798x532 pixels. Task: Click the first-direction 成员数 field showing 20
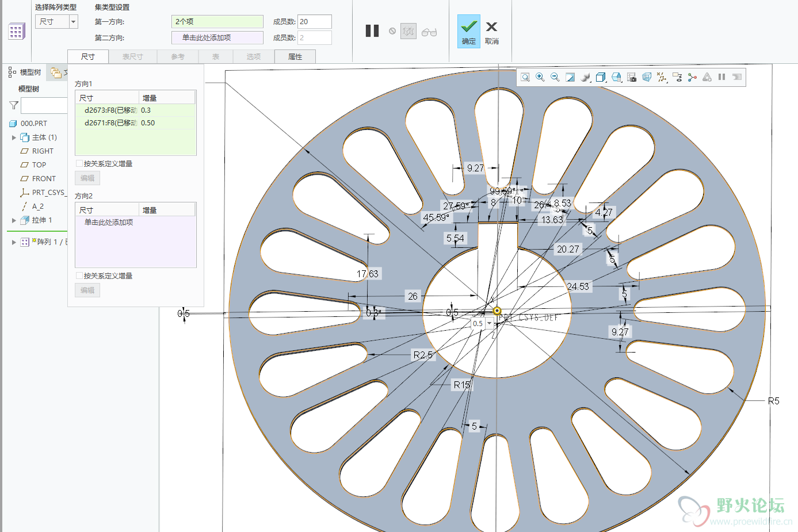(315, 22)
